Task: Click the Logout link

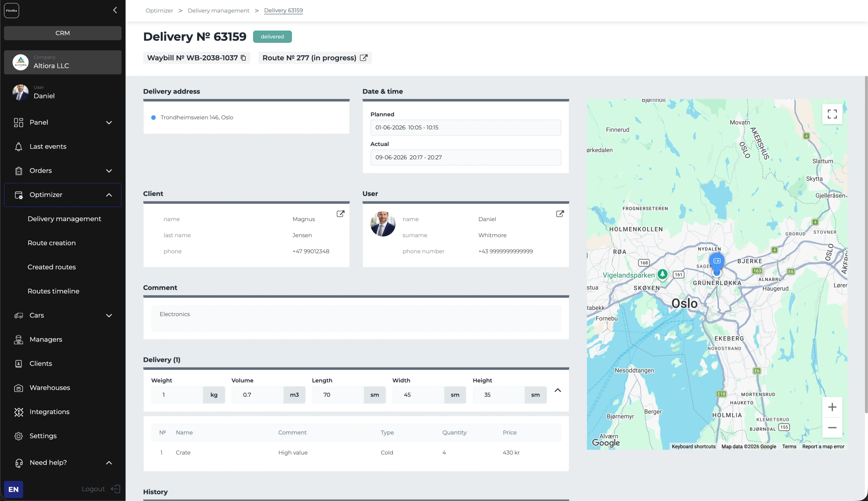Action: (x=93, y=489)
